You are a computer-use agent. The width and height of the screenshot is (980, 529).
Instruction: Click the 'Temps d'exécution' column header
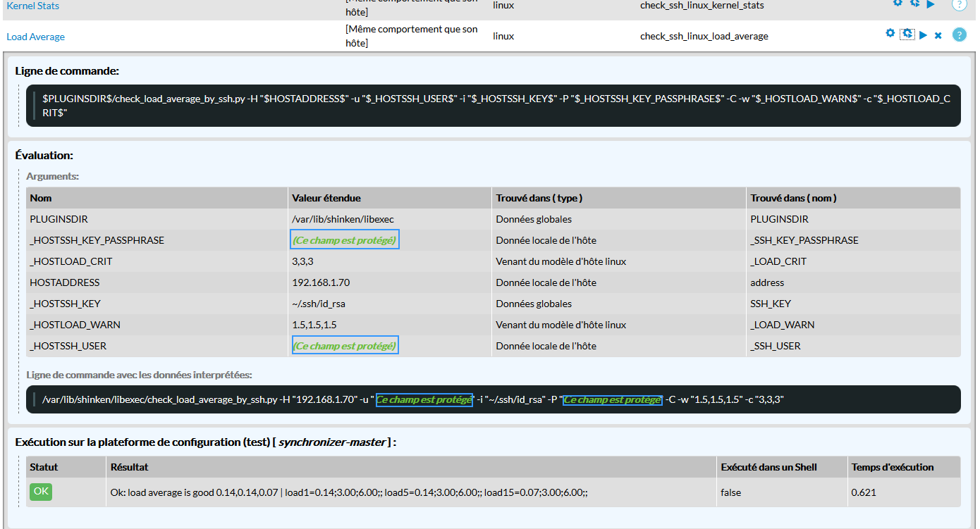(892, 467)
